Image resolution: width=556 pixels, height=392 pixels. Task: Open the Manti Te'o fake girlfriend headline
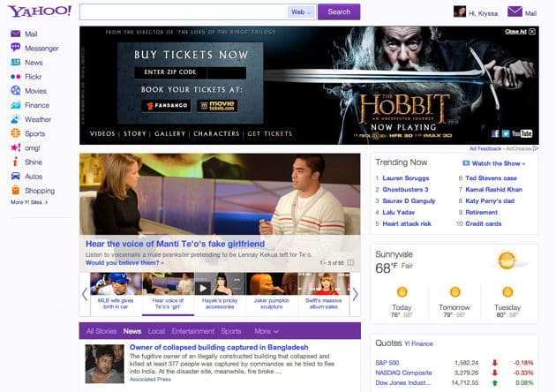point(173,243)
